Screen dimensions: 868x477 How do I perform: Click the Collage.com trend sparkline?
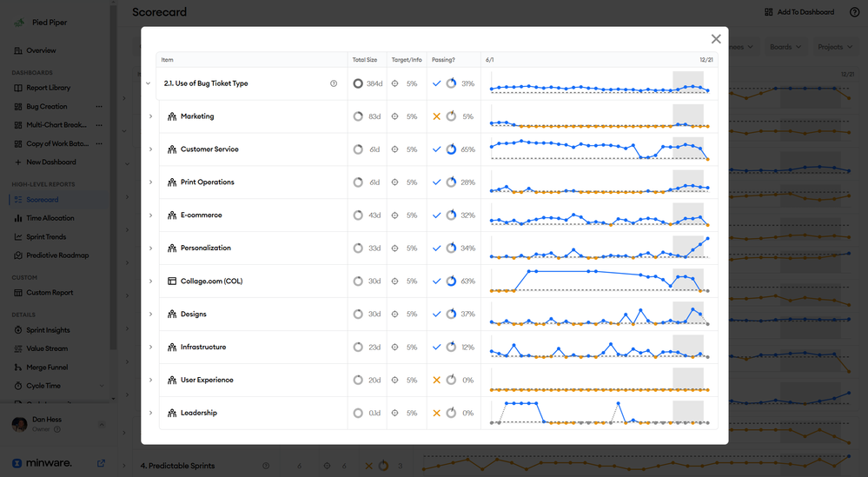tap(599, 282)
